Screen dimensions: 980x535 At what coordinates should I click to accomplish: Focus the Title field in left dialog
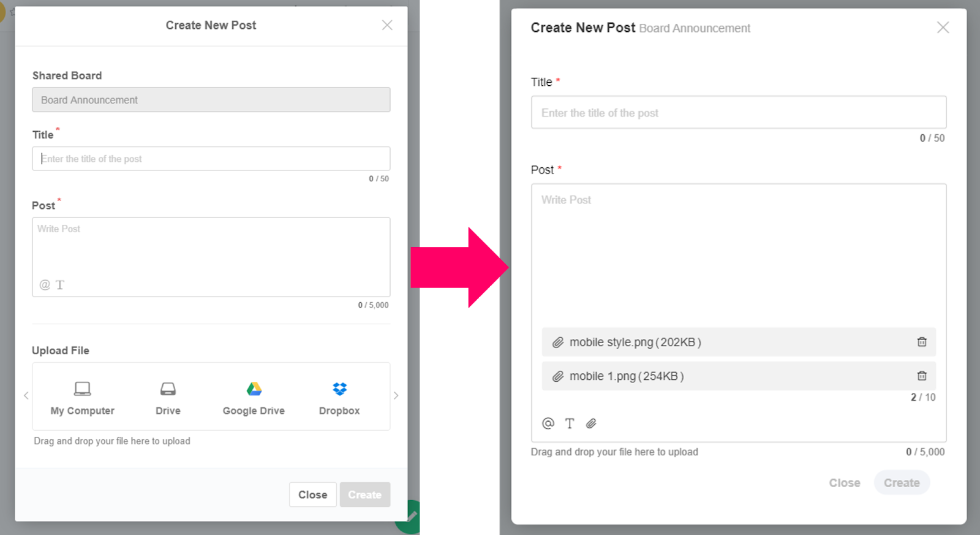coord(211,159)
